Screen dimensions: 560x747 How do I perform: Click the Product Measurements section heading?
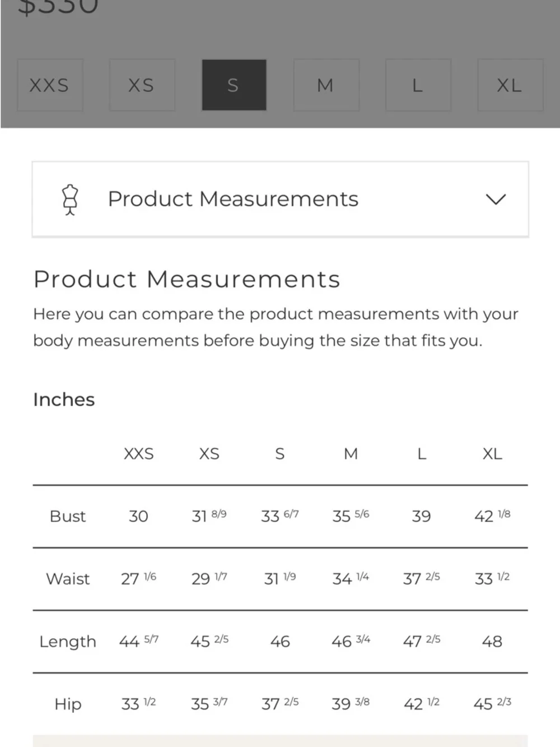186,279
